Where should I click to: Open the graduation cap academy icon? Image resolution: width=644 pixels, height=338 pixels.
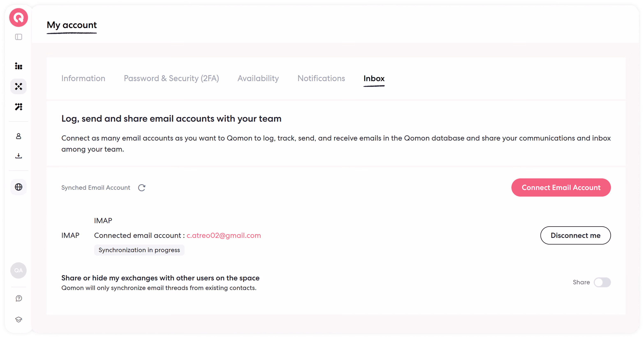19,319
